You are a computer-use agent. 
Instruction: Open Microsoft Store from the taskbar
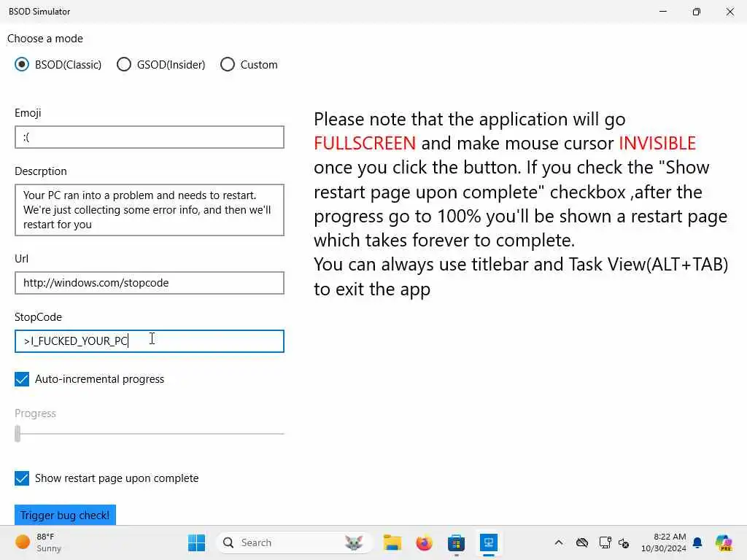pyautogui.click(x=456, y=542)
